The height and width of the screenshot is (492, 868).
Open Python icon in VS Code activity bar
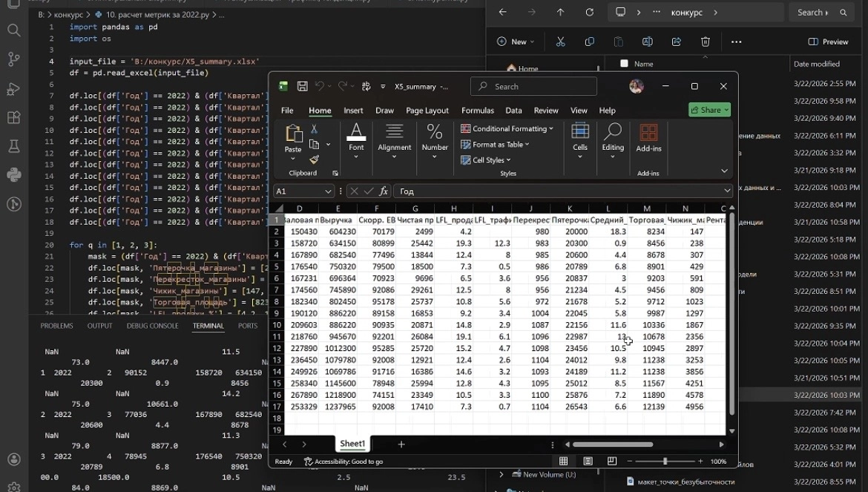[x=14, y=175]
